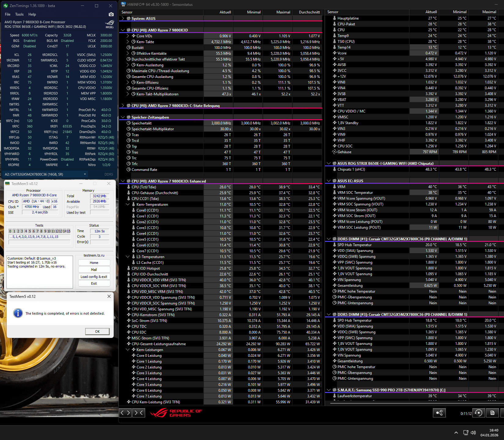Click the 6000 MT/s speed value in ZenTimings
This screenshot has height=440, width=504.
30,35
